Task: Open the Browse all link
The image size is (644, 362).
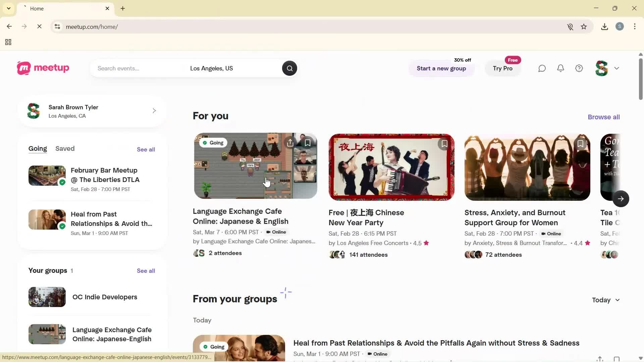Action: [x=603, y=117]
